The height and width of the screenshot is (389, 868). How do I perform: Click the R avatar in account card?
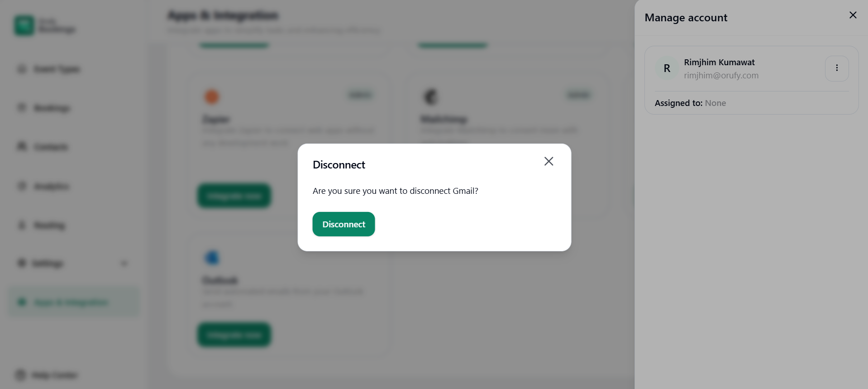coord(667,68)
